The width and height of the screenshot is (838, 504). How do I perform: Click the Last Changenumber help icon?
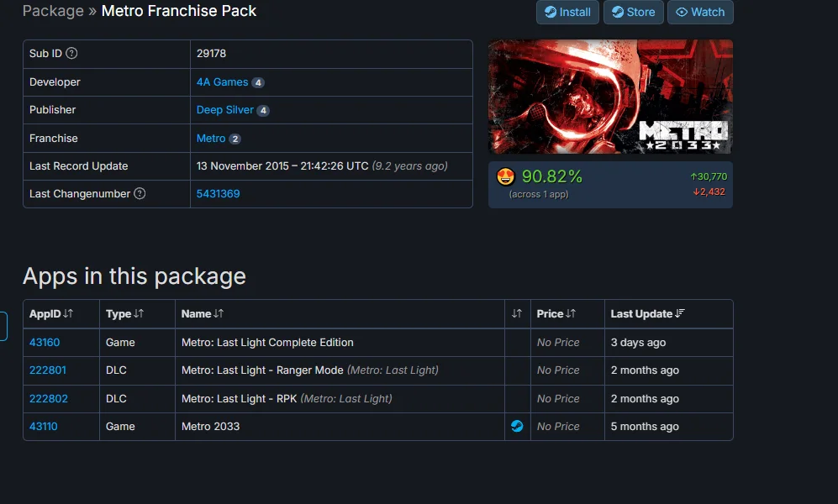click(140, 194)
